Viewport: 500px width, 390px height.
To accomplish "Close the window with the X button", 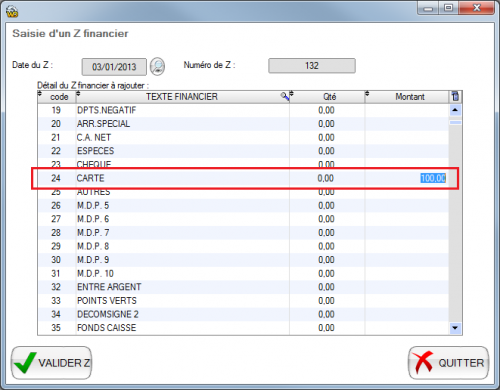I will tap(477, 8).
